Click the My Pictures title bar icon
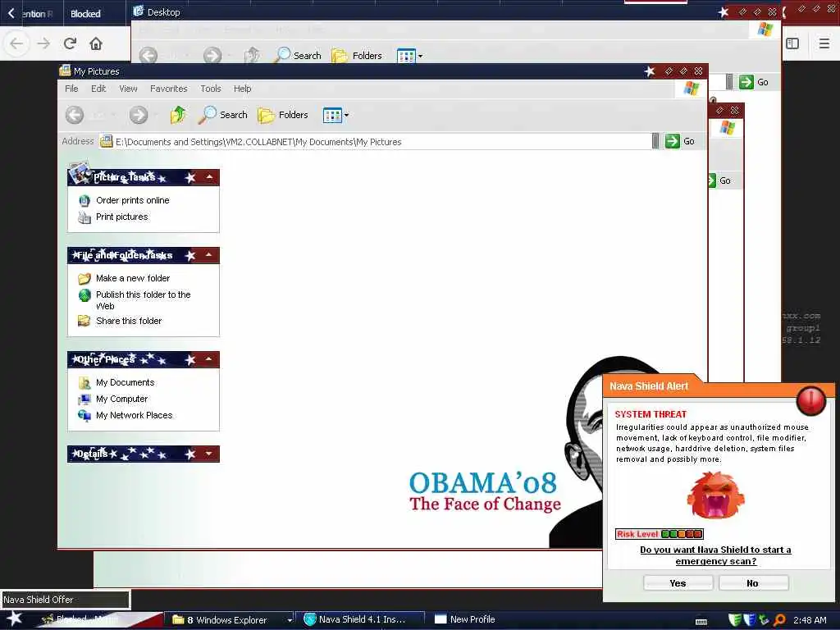Screen dimensions: 840x630 66,71
